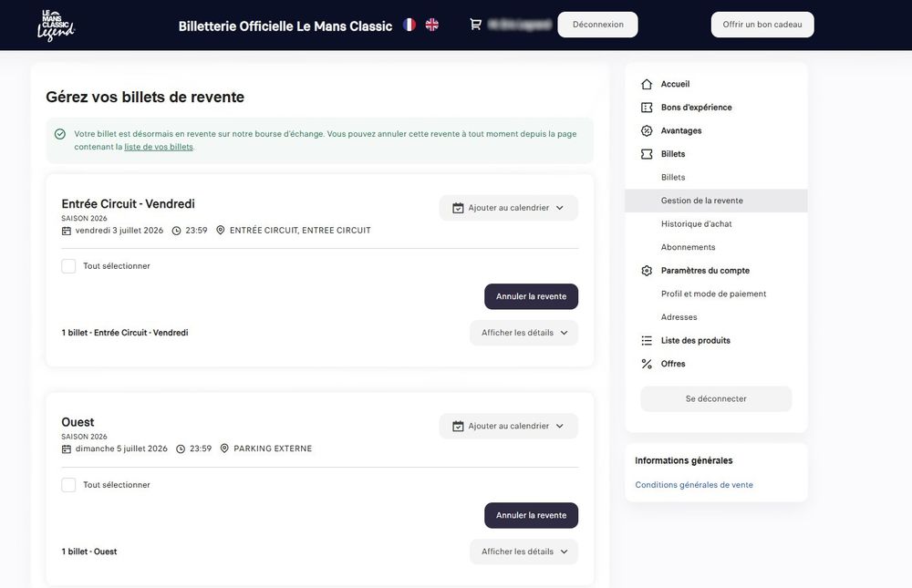
Task: Open Ajouter au calendrier for Ouest
Action: [508, 426]
